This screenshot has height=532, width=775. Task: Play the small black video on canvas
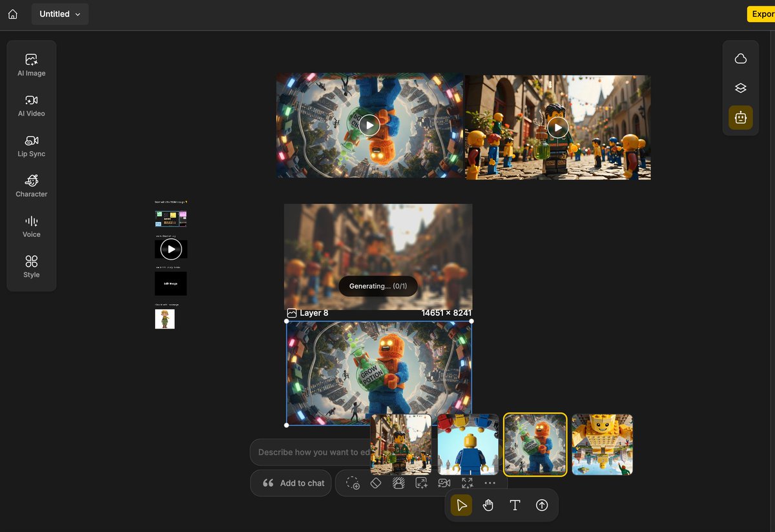[171, 249]
